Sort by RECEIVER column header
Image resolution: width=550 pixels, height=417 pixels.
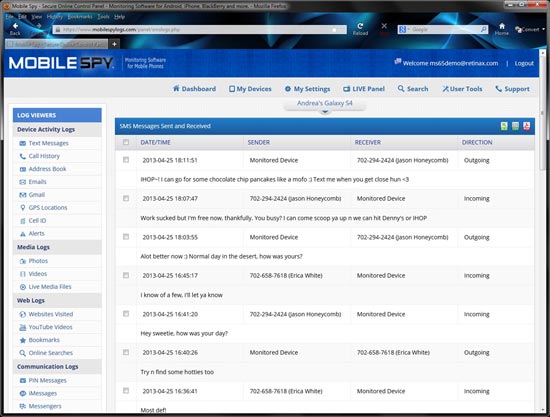pos(368,142)
